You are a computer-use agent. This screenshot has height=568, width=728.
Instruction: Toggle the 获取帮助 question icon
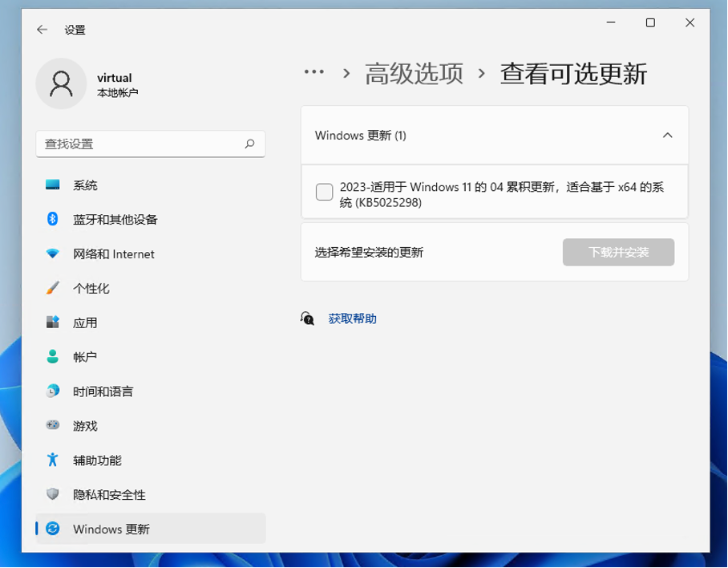(x=306, y=318)
